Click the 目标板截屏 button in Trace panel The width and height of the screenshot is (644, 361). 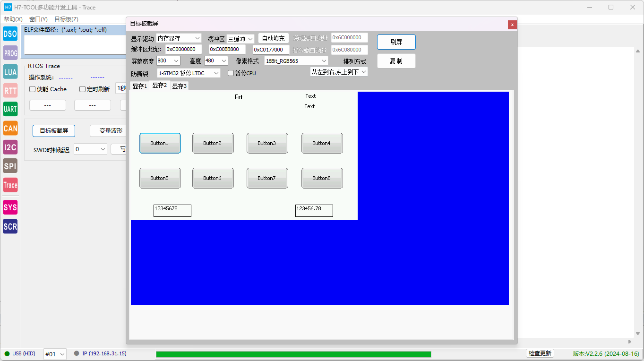click(x=54, y=131)
